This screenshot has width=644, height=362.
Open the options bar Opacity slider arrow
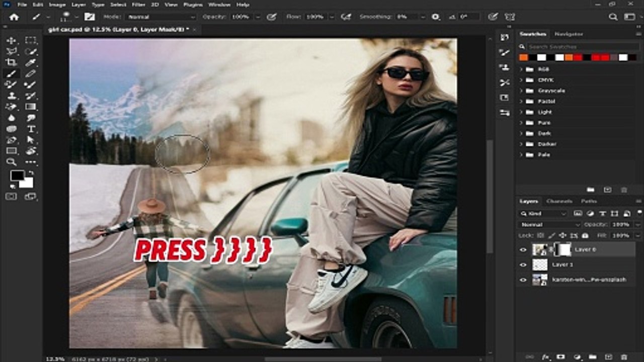pos(258,17)
